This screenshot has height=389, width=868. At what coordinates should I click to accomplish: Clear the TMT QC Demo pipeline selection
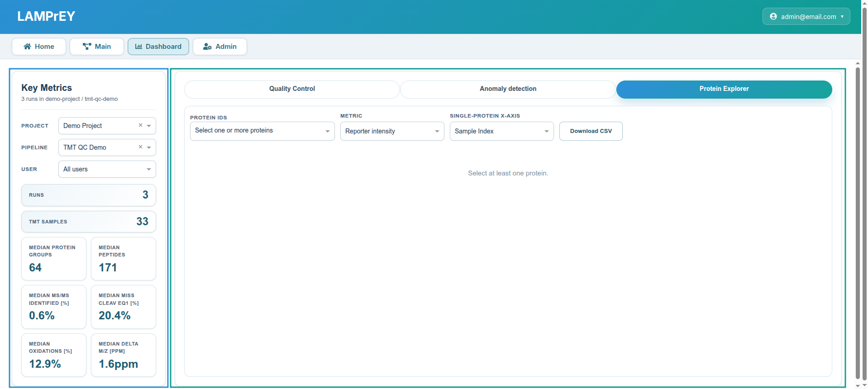140,147
